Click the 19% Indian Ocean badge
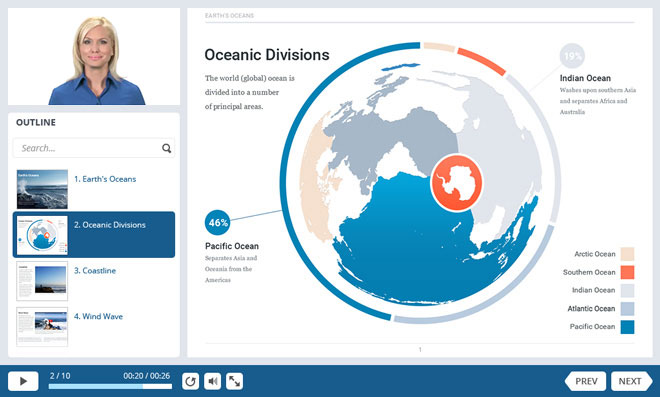Image resolution: width=660 pixels, height=397 pixels. 572,56
